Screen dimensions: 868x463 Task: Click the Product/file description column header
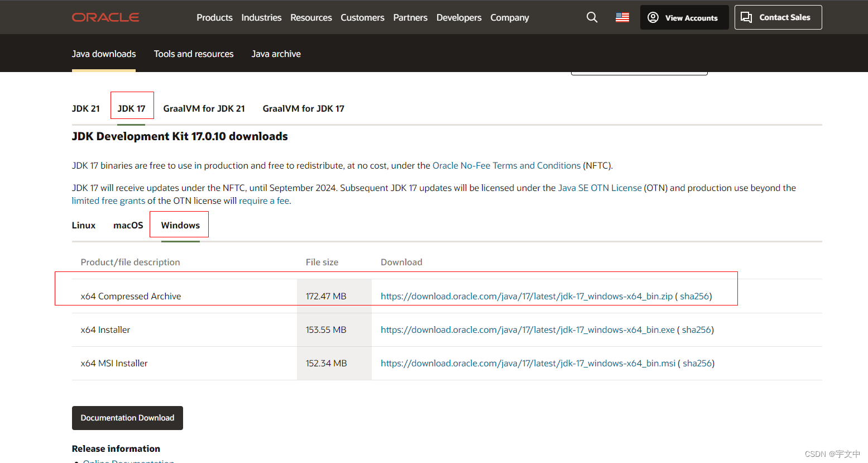click(x=130, y=262)
